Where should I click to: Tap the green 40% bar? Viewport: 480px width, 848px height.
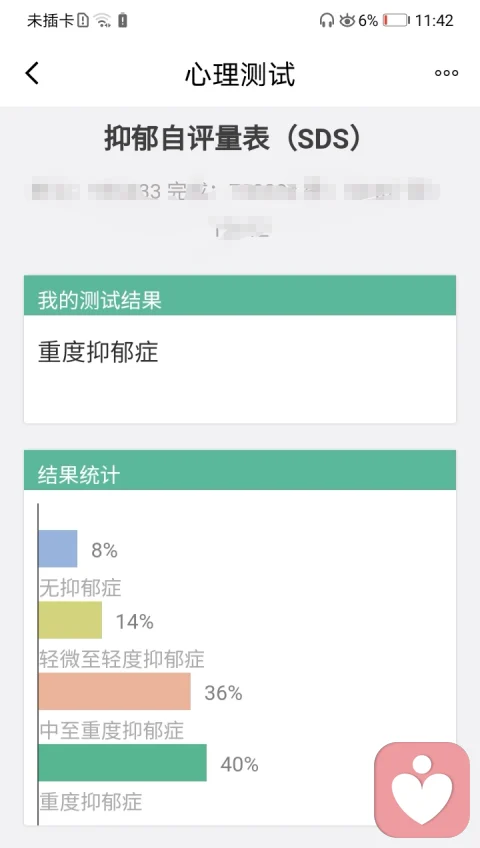tap(123, 763)
